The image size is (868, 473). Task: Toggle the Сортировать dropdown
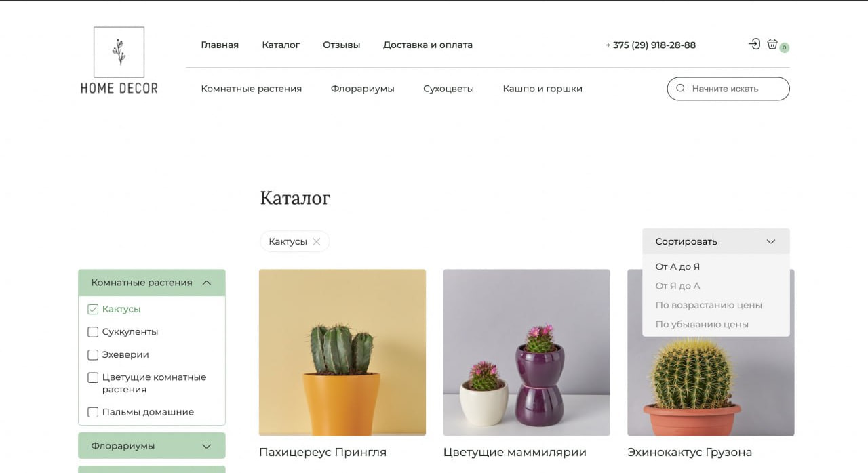click(716, 241)
